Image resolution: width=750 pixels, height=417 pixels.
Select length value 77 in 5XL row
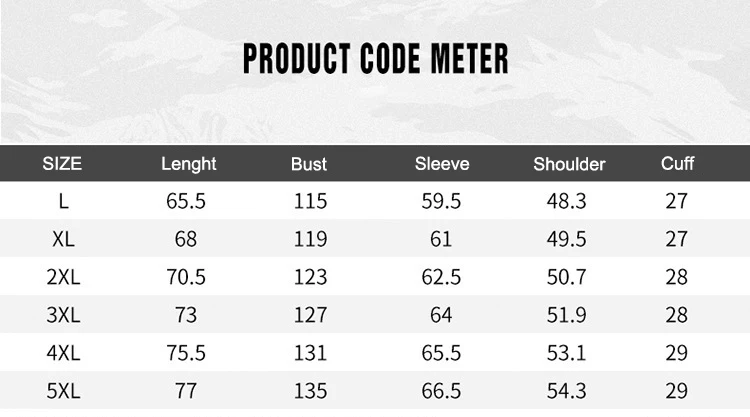[x=186, y=391]
